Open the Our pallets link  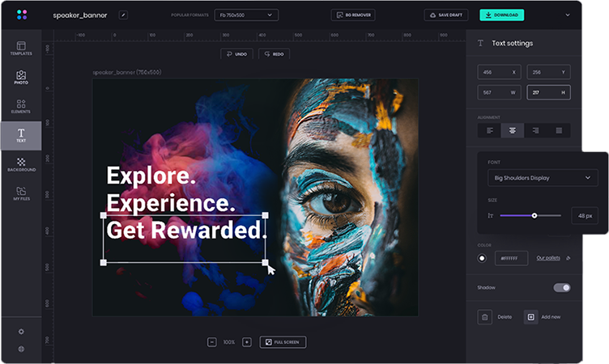click(548, 258)
